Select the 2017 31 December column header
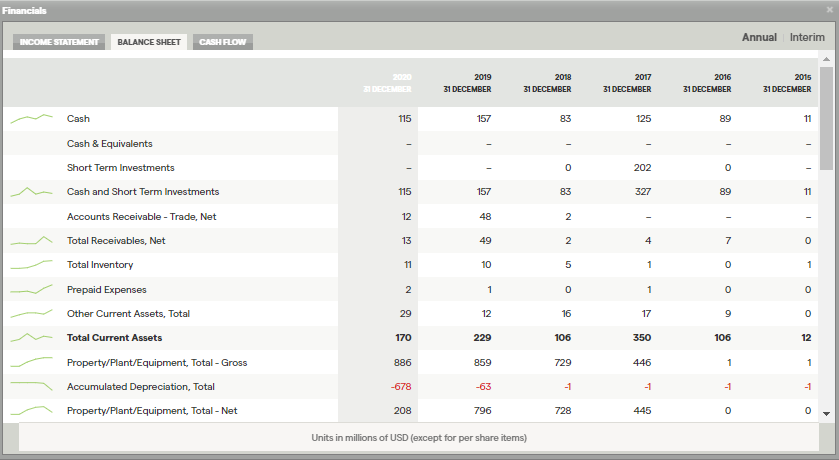This screenshot has width=839, height=460. click(x=627, y=83)
